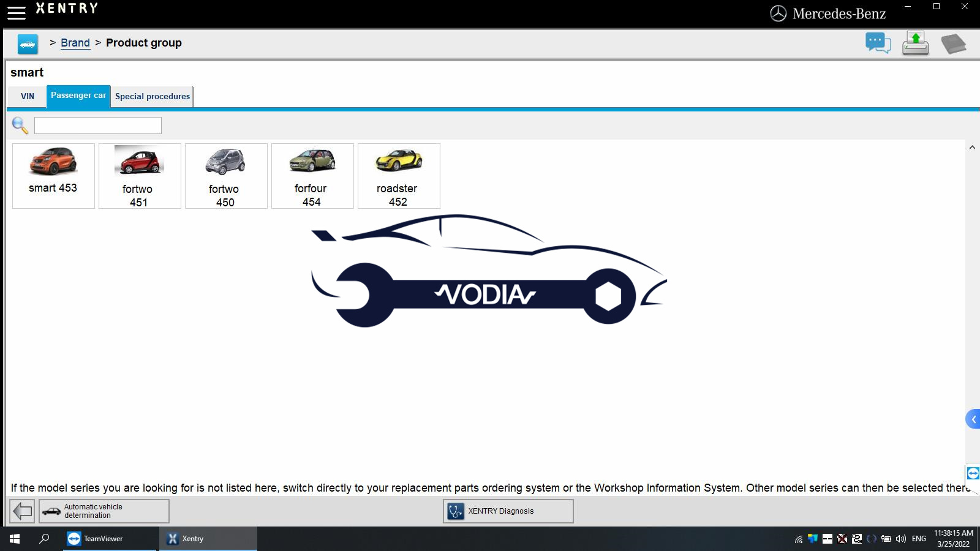Click the blue car home icon
The height and width of the screenshot is (551, 980).
28,44
